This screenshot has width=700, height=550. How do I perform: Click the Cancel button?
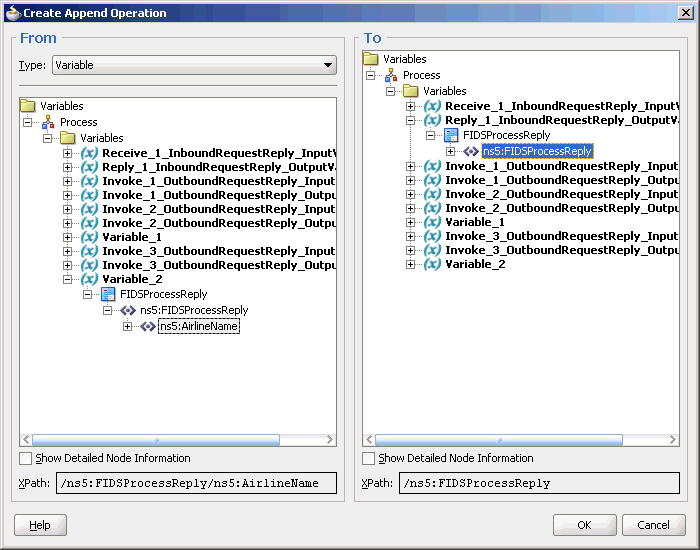pos(653,525)
